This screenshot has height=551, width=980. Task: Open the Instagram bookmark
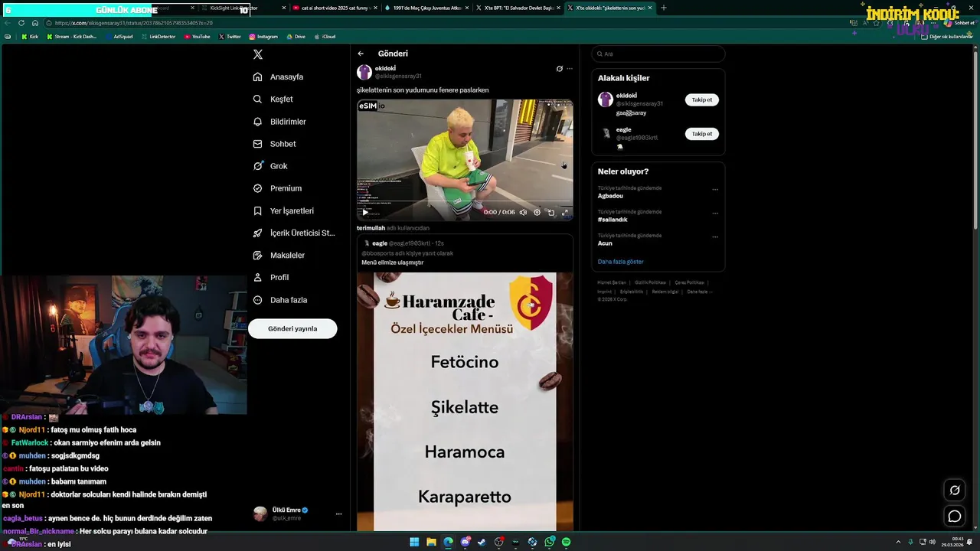(x=263, y=37)
